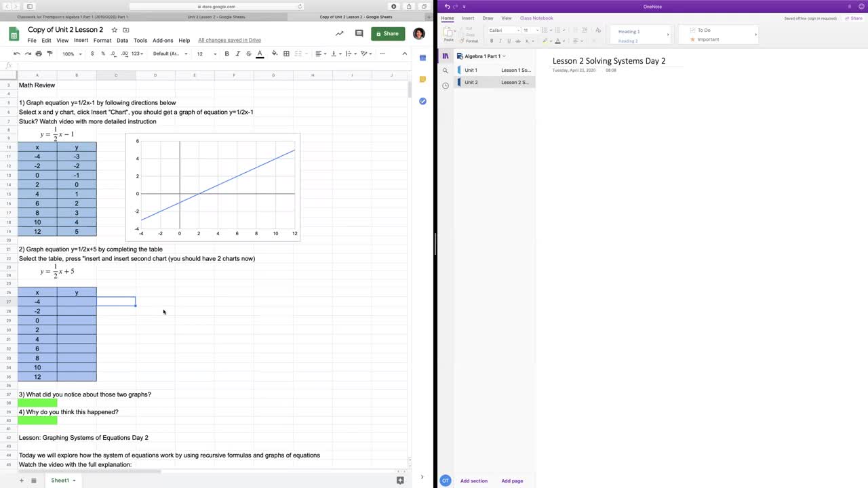Open the OneNote search icon
Image resolution: width=868 pixels, height=488 pixels.
click(x=446, y=70)
